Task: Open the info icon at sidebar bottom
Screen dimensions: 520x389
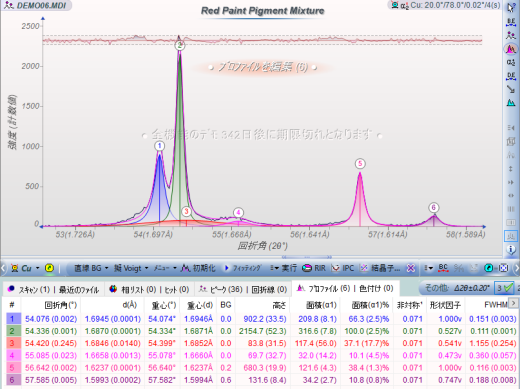Action: point(511,249)
